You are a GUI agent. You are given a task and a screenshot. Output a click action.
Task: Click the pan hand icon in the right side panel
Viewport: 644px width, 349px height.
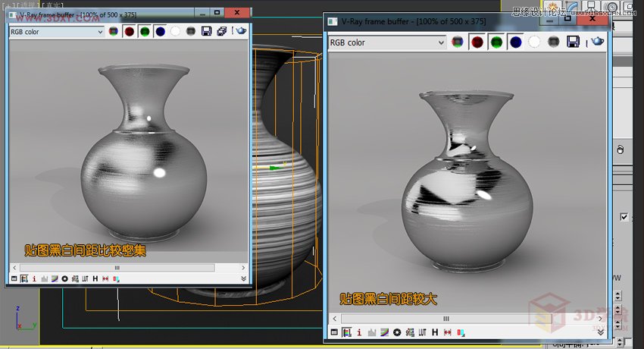621,149
